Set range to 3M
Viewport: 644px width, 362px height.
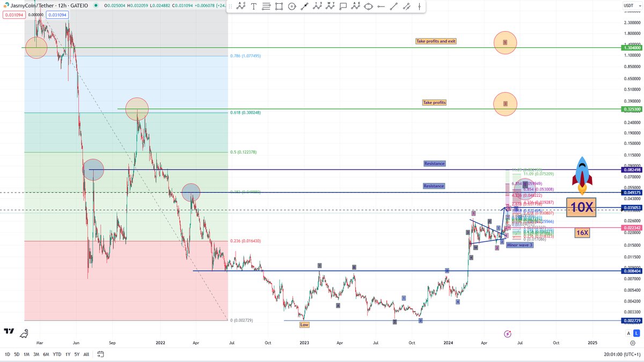pos(36,354)
